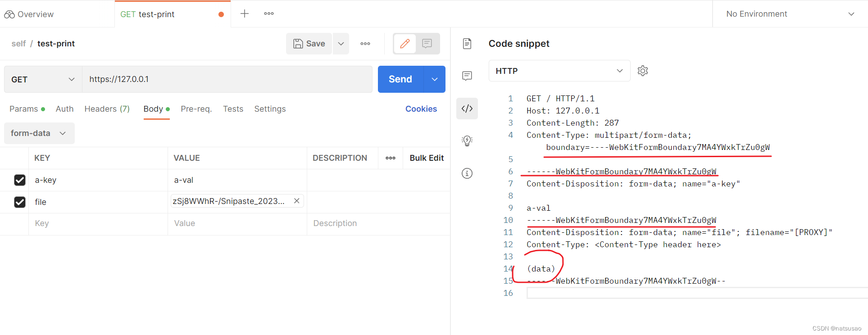Focus the request URL field
Screen dimensions: 868x335
click(x=227, y=79)
